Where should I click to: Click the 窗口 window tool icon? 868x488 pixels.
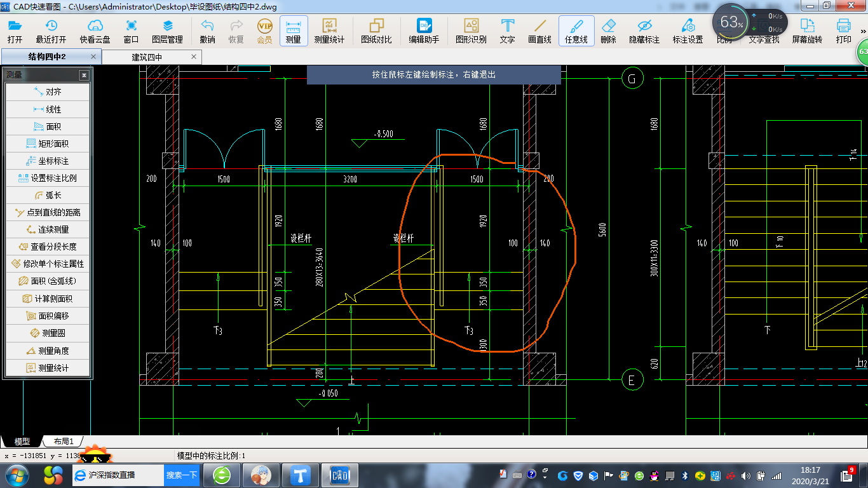coord(132,31)
